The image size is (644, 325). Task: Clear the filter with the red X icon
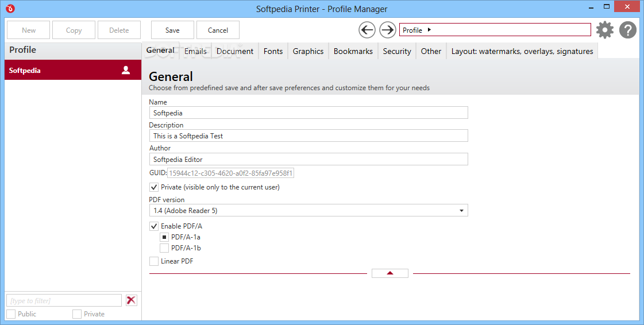coord(132,300)
